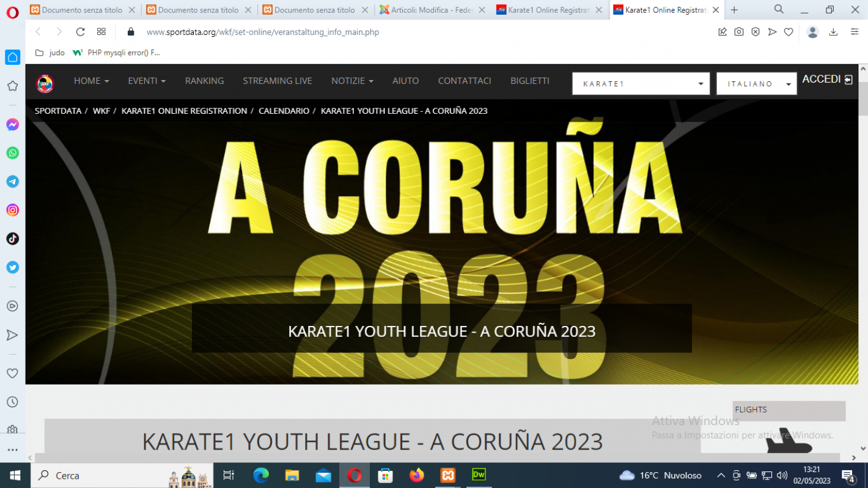
Task: Open bookmarks star in Opera sidebar
Action: 12,86
